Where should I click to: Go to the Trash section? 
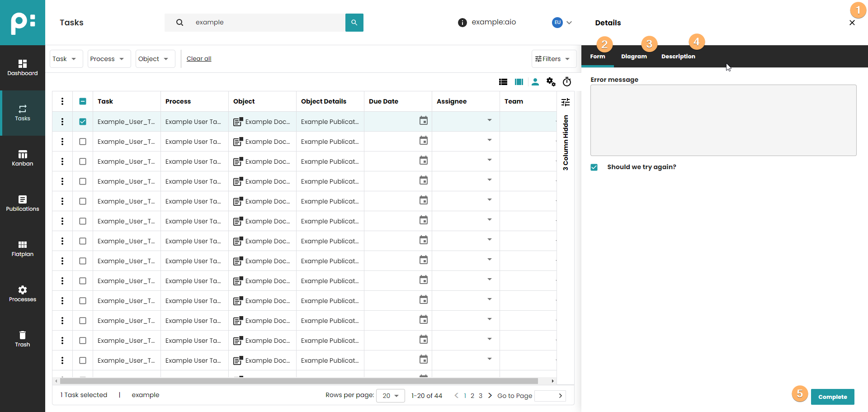(x=23, y=339)
